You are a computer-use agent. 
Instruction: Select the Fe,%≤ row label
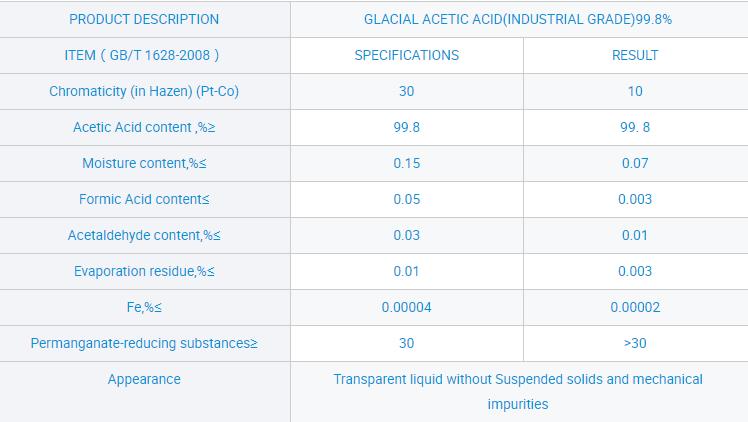[144, 307]
